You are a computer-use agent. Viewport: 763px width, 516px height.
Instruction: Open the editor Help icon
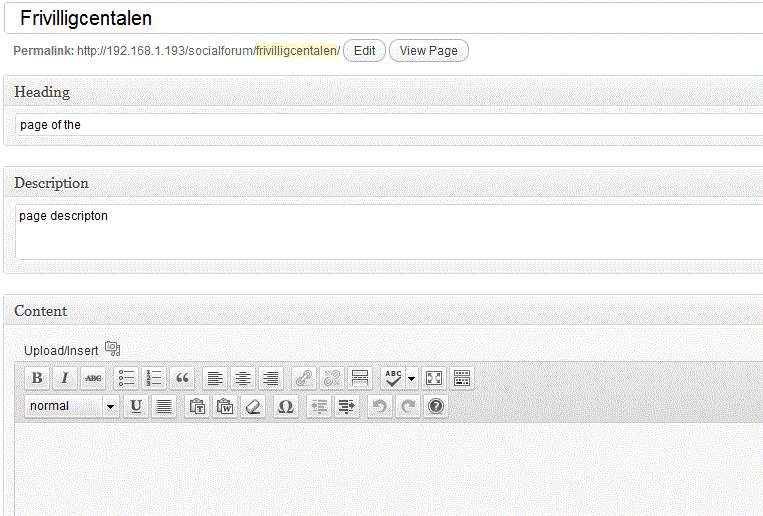pyautogui.click(x=436, y=406)
